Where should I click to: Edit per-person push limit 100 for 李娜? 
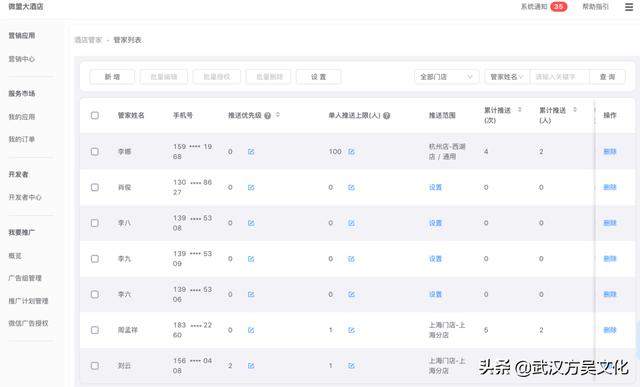point(351,152)
